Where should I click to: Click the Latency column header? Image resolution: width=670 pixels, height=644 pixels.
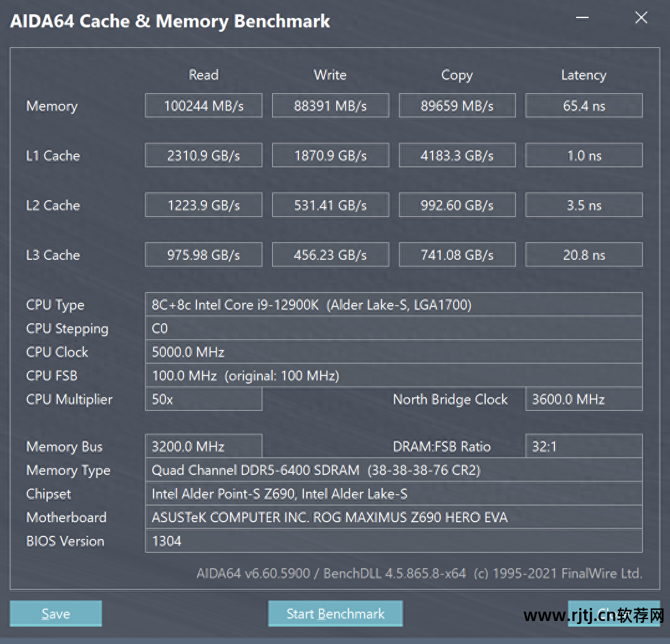coord(584,75)
